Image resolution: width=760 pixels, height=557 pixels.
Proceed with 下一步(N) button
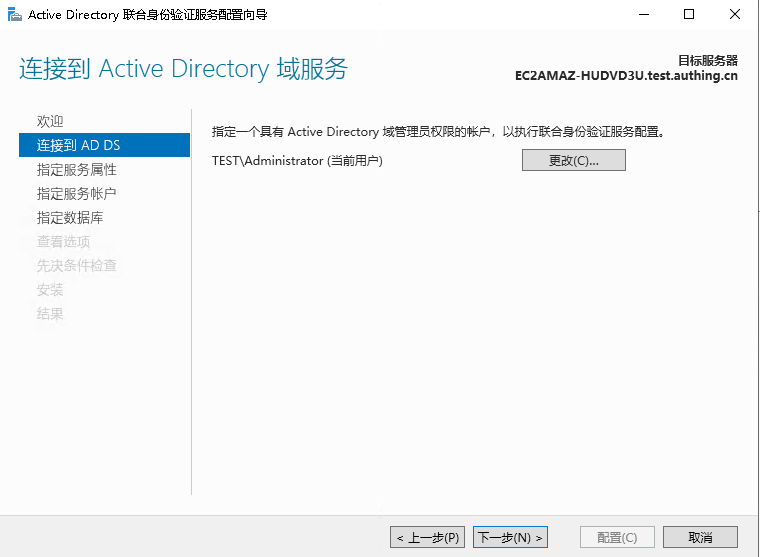[x=510, y=537]
